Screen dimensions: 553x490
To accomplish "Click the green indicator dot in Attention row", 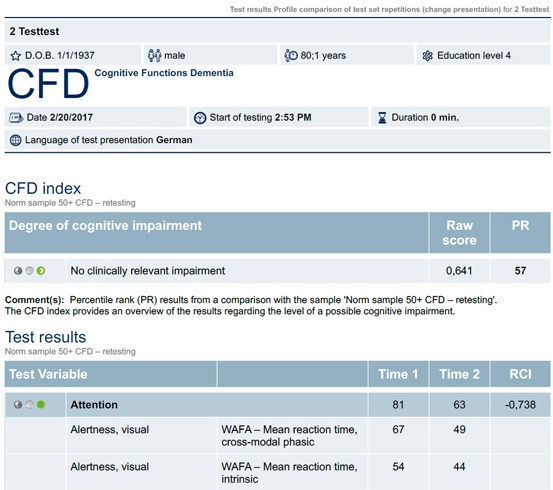I will [x=41, y=404].
